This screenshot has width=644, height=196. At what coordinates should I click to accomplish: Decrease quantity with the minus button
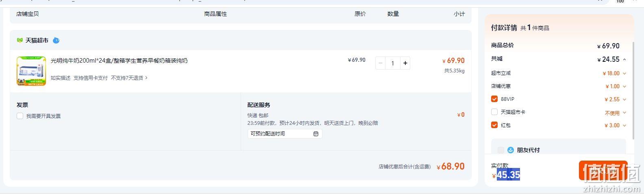pos(381,63)
